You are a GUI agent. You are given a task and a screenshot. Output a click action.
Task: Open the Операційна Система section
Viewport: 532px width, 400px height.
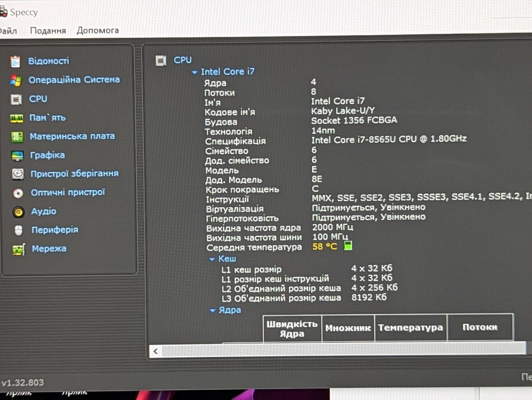(x=74, y=80)
